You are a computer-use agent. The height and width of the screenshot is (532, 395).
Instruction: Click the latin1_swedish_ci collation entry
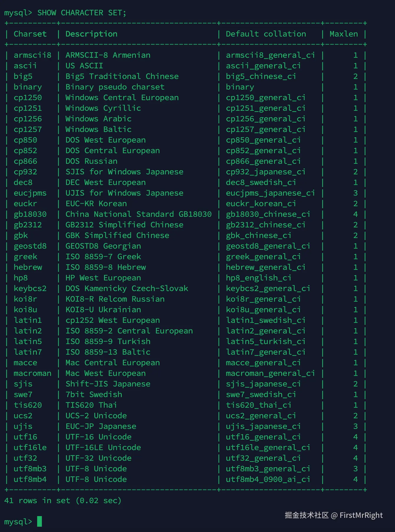(266, 320)
